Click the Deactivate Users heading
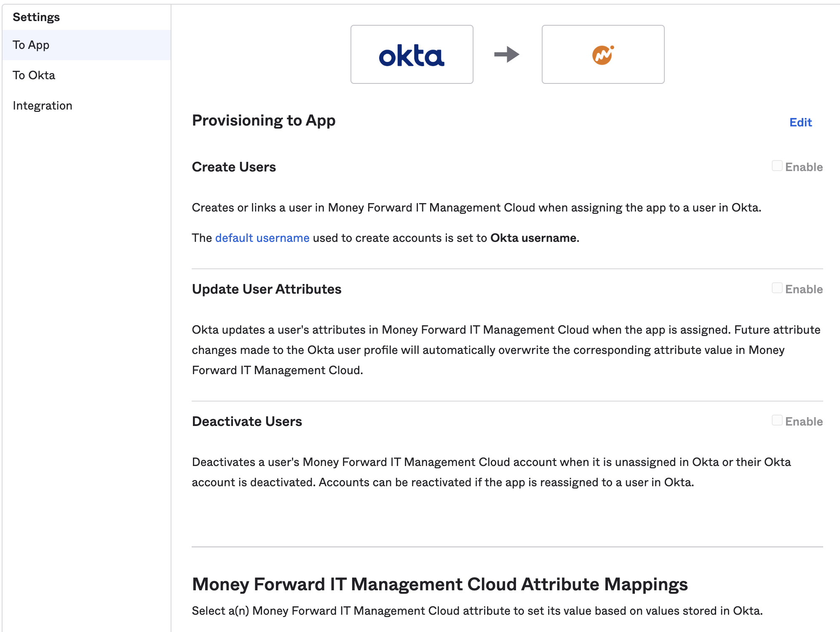This screenshot has height=632, width=840. pos(247,421)
